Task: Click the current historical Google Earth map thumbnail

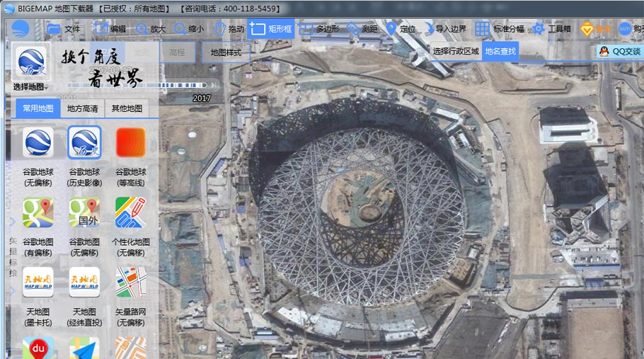Action: point(31,62)
